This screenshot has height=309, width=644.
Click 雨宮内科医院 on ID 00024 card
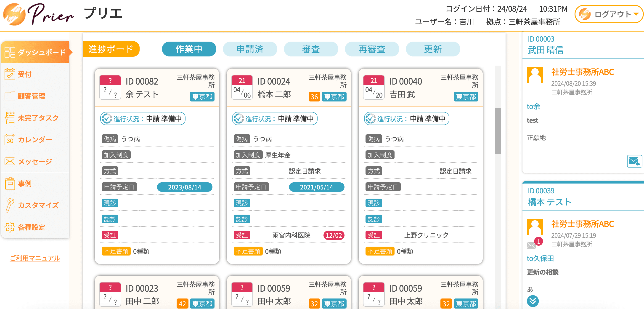click(x=291, y=235)
